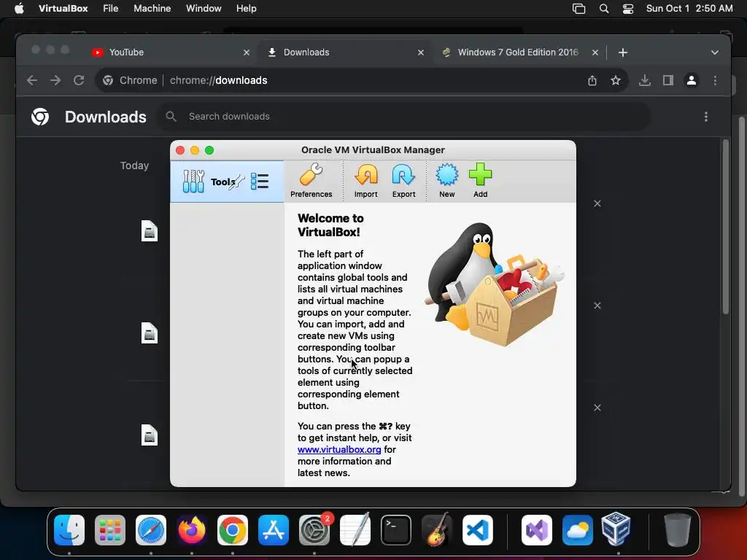Open System Settings from the dock
747x560 pixels.
pyautogui.click(x=314, y=530)
